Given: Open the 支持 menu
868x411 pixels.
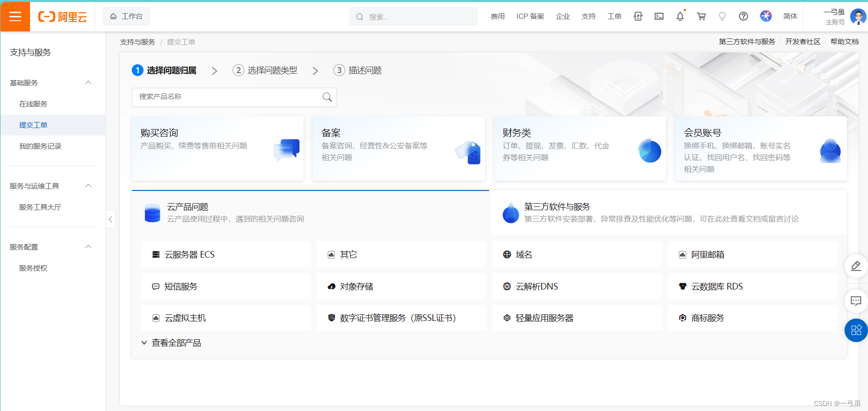Looking at the screenshot, I should (x=589, y=16).
